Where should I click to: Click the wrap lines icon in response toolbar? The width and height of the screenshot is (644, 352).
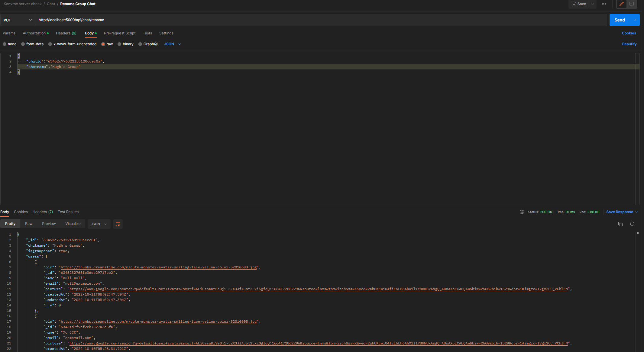click(118, 224)
